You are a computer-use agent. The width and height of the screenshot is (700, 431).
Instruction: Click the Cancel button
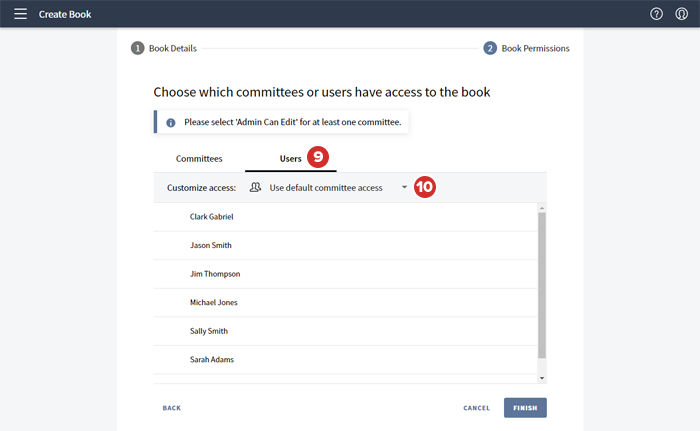click(476, 408)
